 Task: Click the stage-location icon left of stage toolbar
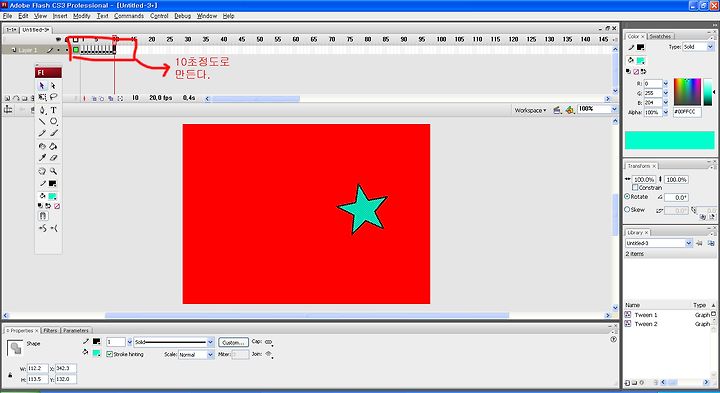[x=8, y=110]
